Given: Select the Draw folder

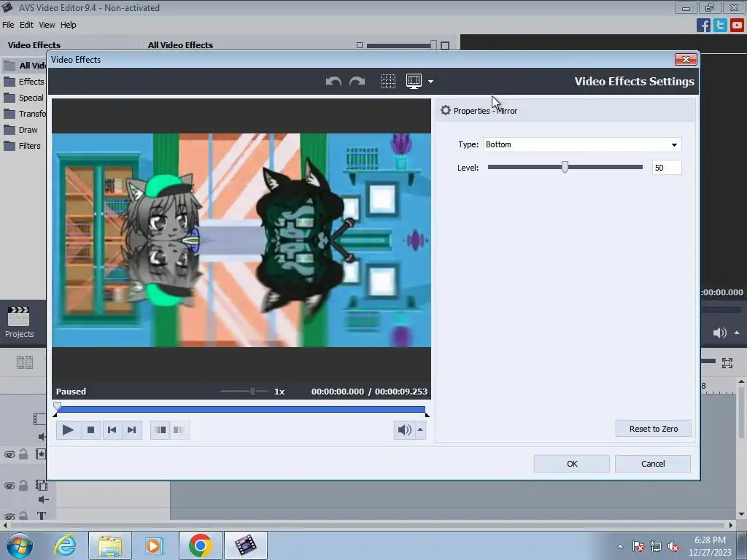Looking at the screenshot, I should tap(21, 130).
